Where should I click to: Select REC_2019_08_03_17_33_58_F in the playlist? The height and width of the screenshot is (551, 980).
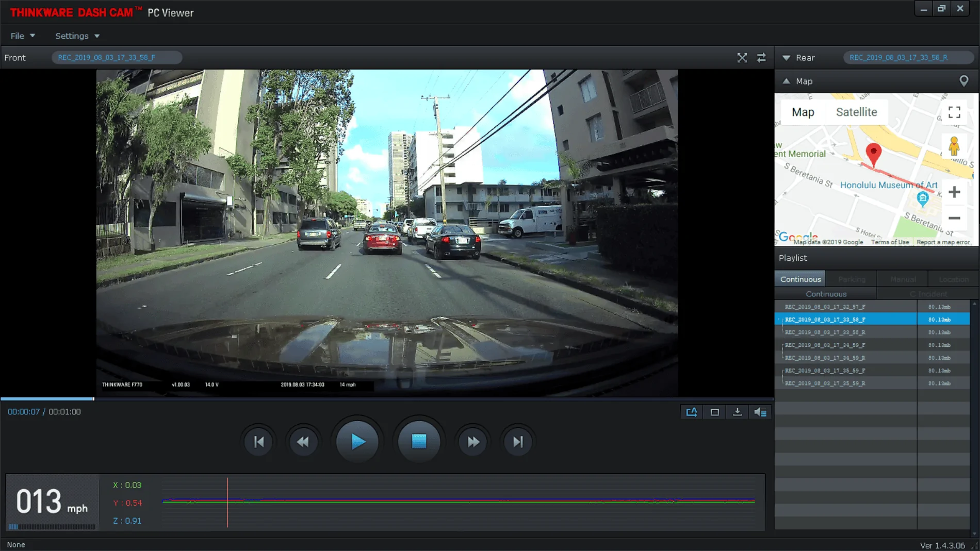coord(846,320)
